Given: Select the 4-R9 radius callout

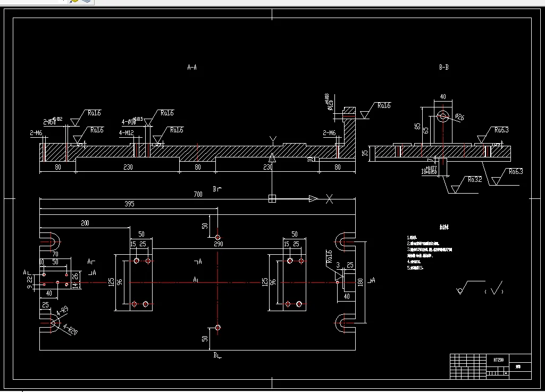Looking at the screenshot, I should coord(62,311).
